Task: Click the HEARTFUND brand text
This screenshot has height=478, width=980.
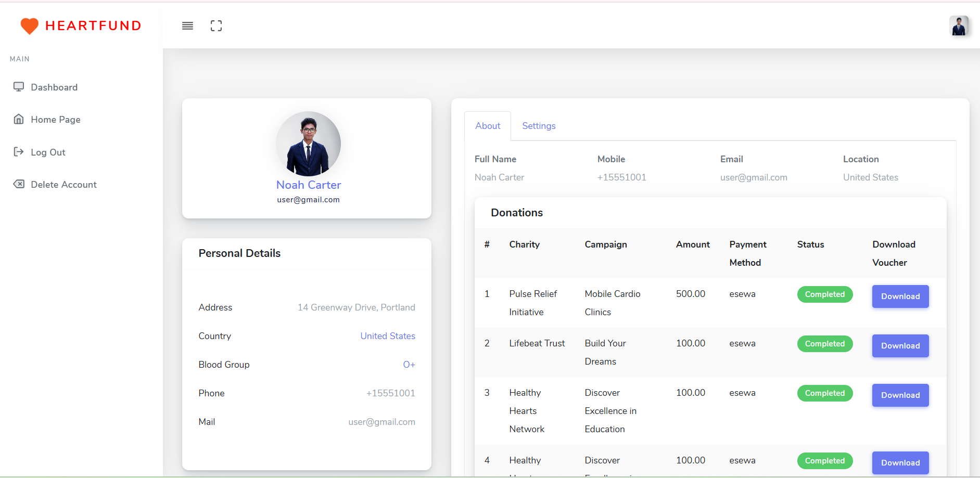Action: tap(94, 26)
